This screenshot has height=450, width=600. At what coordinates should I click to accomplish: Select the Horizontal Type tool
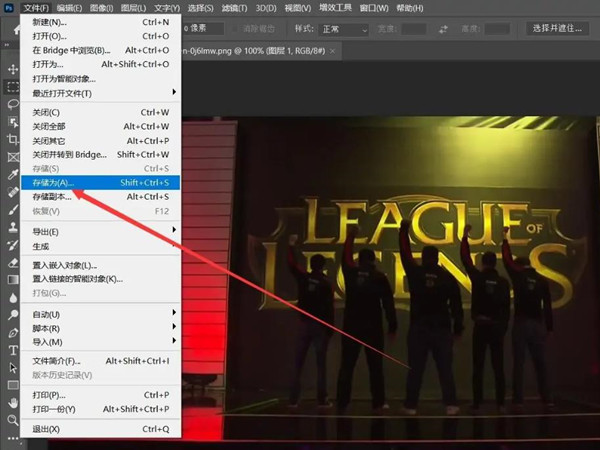pyautogui.click(x=13, y=350)
